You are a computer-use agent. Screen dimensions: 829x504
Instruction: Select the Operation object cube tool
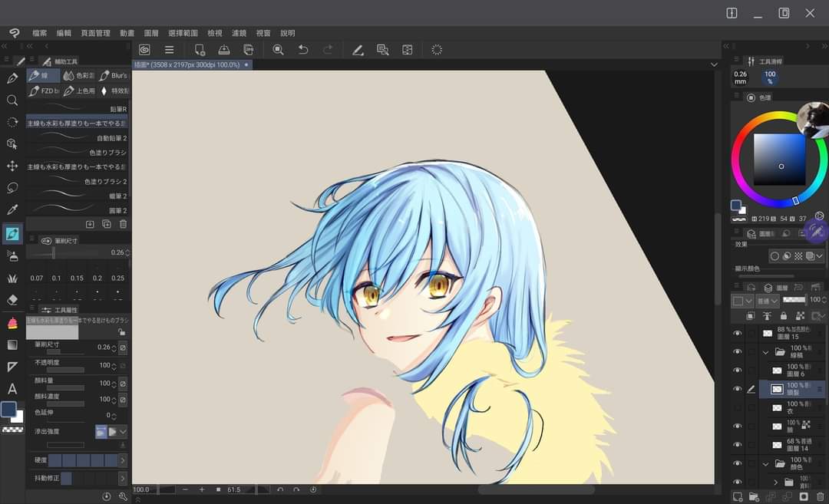(x=12, y=143)
